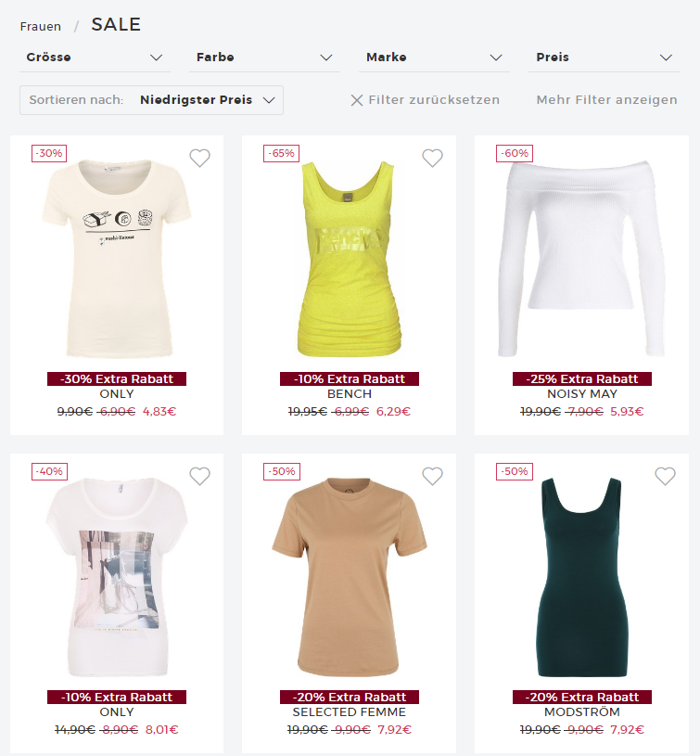Tap heart icon on MODSTRÖM green dress

pyautogui.click(x=665, y=476)
